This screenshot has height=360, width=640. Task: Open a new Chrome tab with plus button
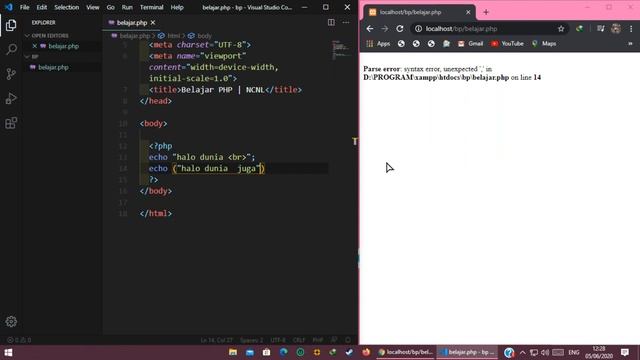click(486, 12)
